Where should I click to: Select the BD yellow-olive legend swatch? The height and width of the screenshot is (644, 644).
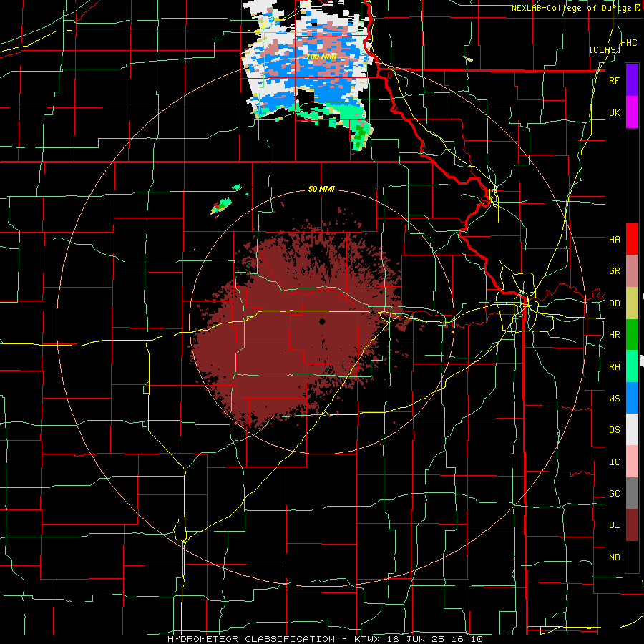point(632,303)
